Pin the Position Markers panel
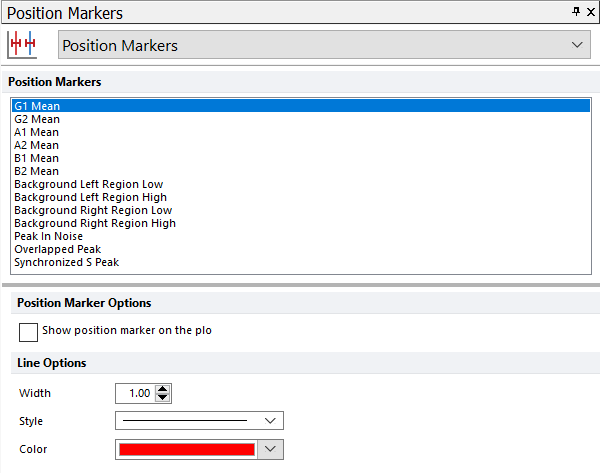Image resolution: width=600 pixels, height=473 pixels. [576, 12]
